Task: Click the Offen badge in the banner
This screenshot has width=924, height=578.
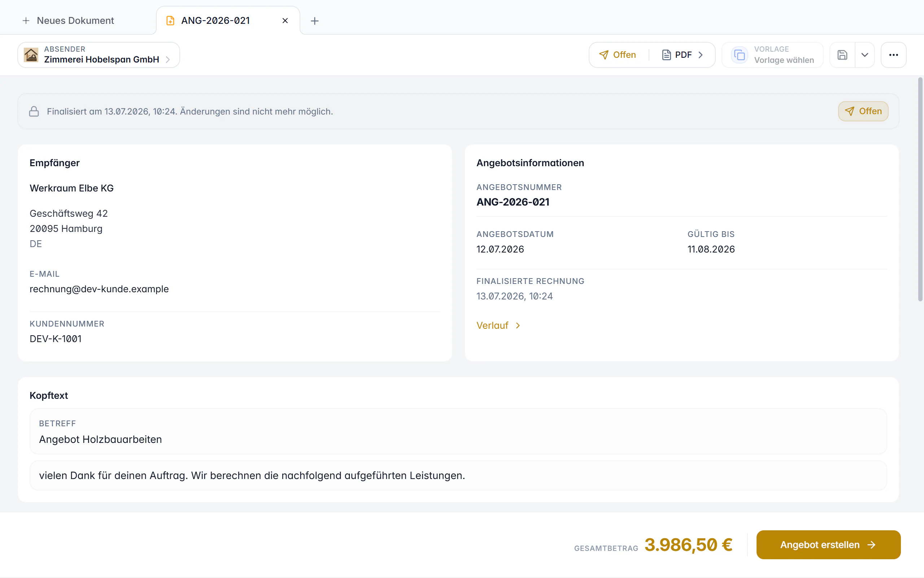Action: coord(863,111)
